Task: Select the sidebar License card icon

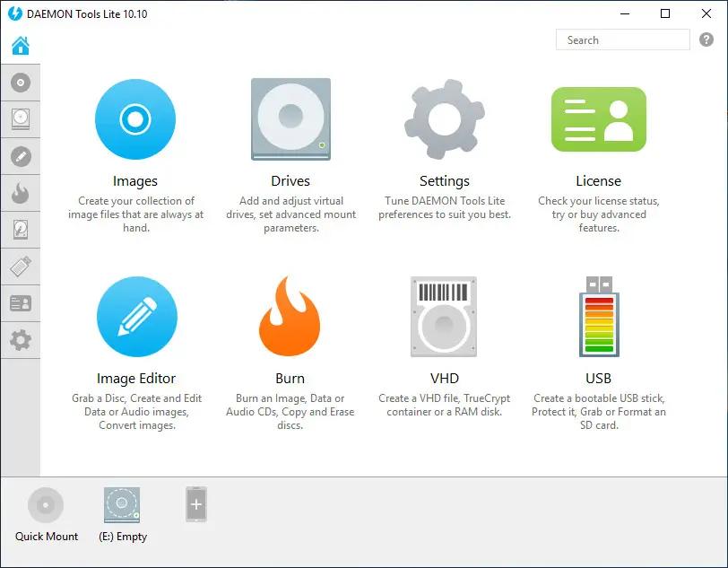Action: 21,303
